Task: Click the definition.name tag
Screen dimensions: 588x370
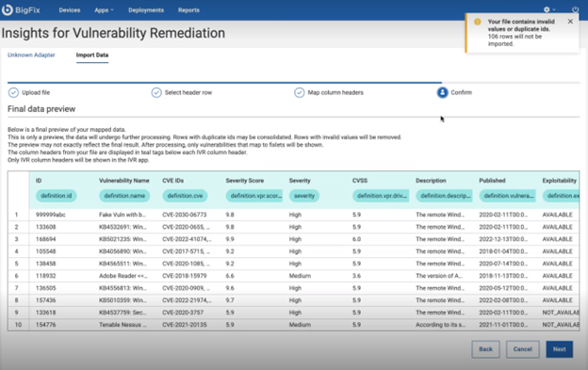Action: (x=124, y=196)
